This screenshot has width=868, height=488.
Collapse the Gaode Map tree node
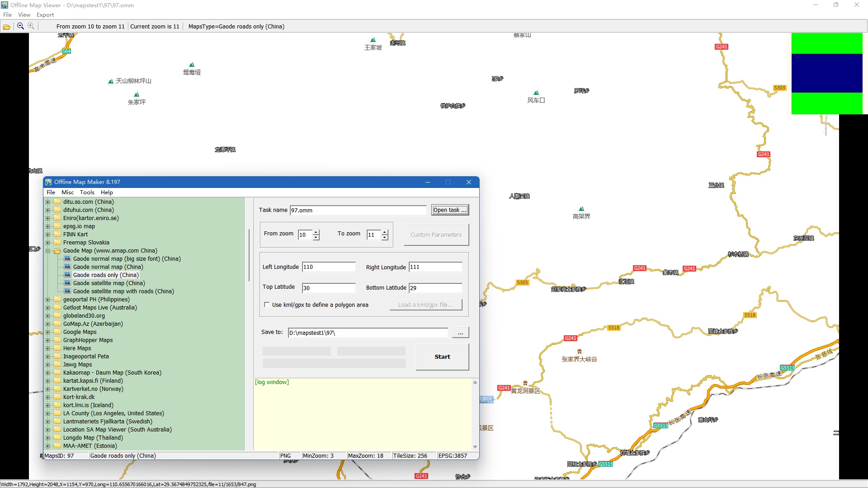47,251
